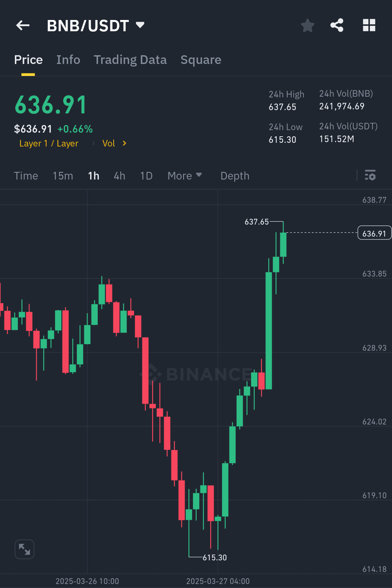Tap the Layer 1 / Layer category link
This screenshot has height=588, width=392.
(x=49, y=143)
